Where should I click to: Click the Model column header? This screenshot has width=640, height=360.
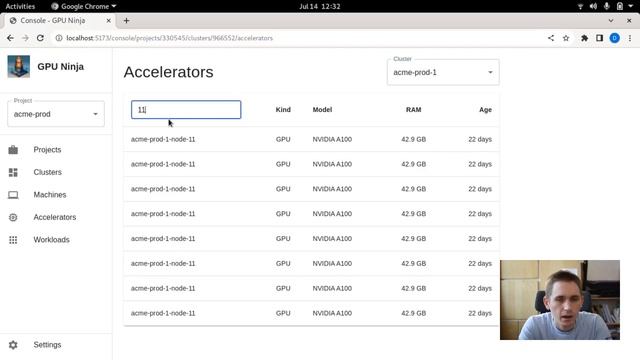322,110
